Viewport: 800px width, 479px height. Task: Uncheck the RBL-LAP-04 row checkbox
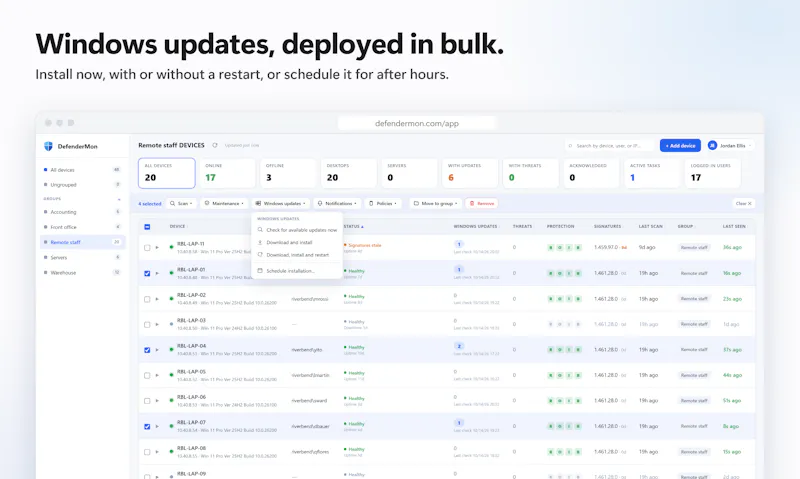point(147,350)
